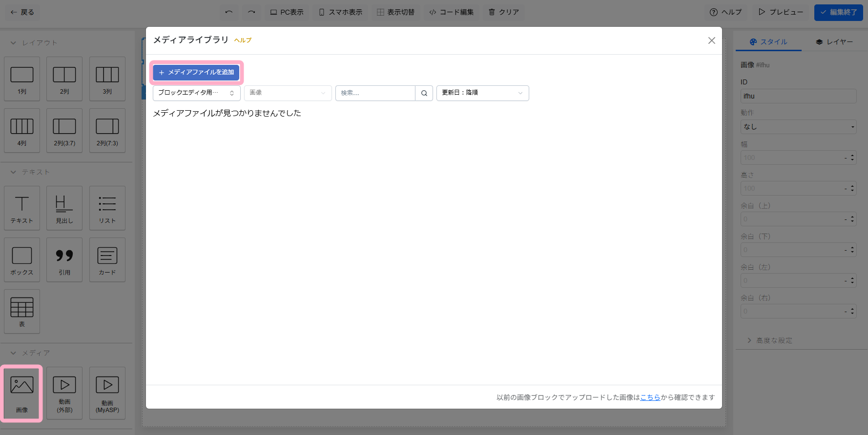
Task: Open the 更新日：降順 sort dropdown
Action: pos(482,93)
